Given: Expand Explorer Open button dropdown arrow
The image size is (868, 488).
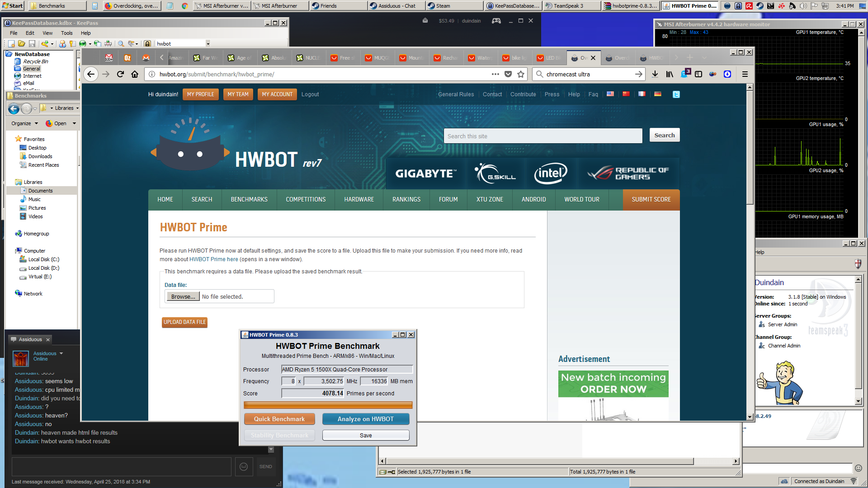Looking at the screenshot, I should [x=74, y=123].
